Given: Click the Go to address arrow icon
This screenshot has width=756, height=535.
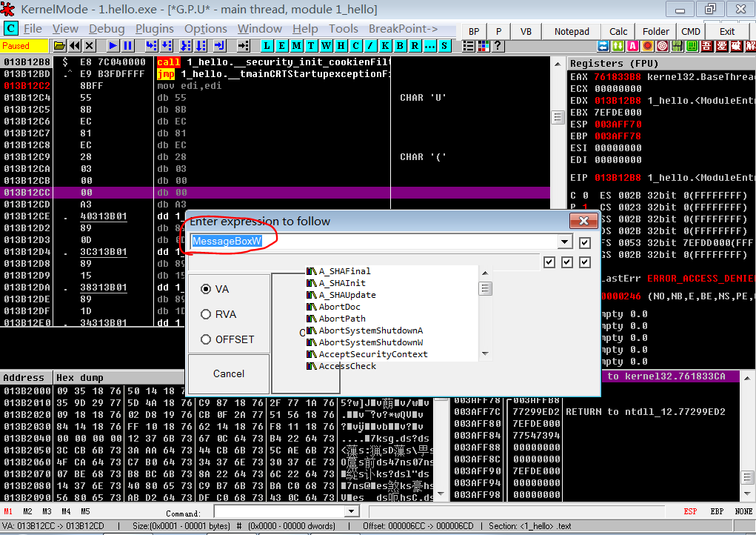Looking at the screenshot, I should coord(244,46).
